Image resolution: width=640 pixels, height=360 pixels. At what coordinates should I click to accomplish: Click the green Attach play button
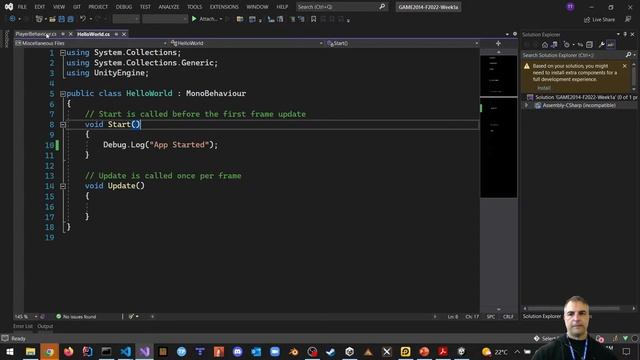point(194,19)
